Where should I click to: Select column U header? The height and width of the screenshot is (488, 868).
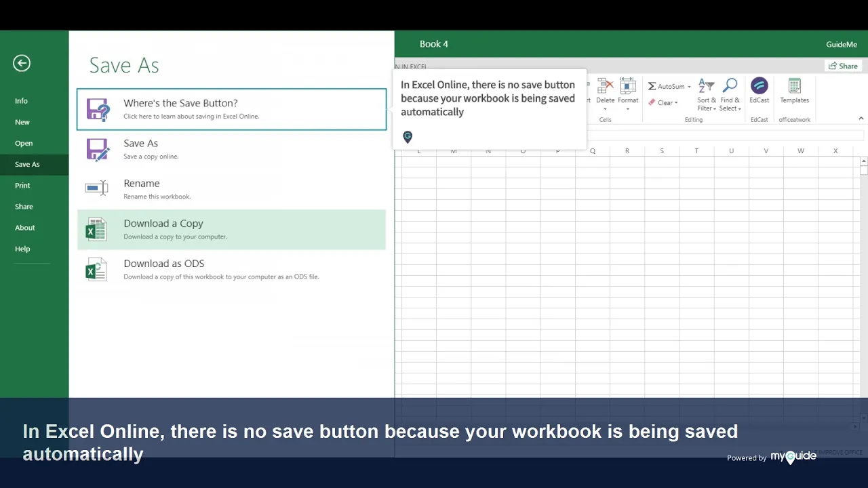[731, 150]
